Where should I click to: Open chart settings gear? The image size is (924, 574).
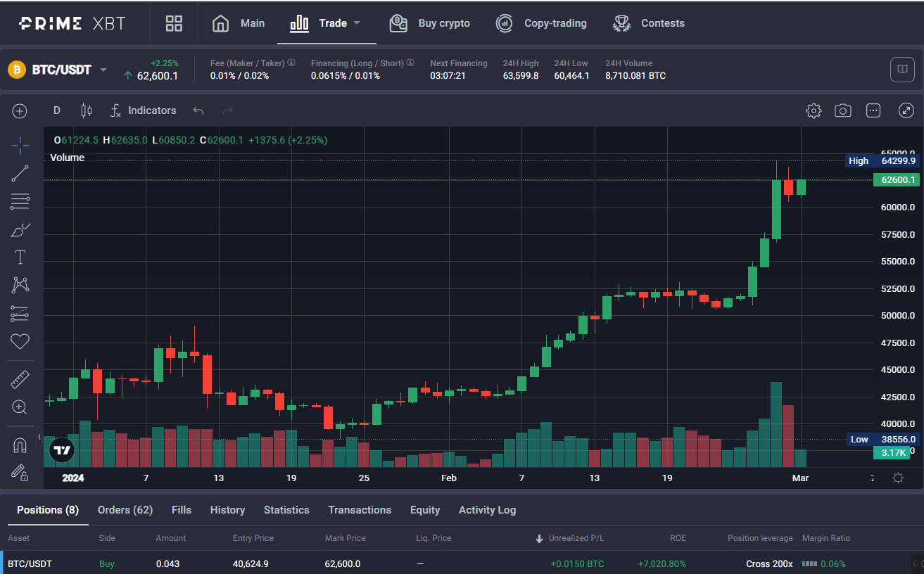click(x=814, y=110)
